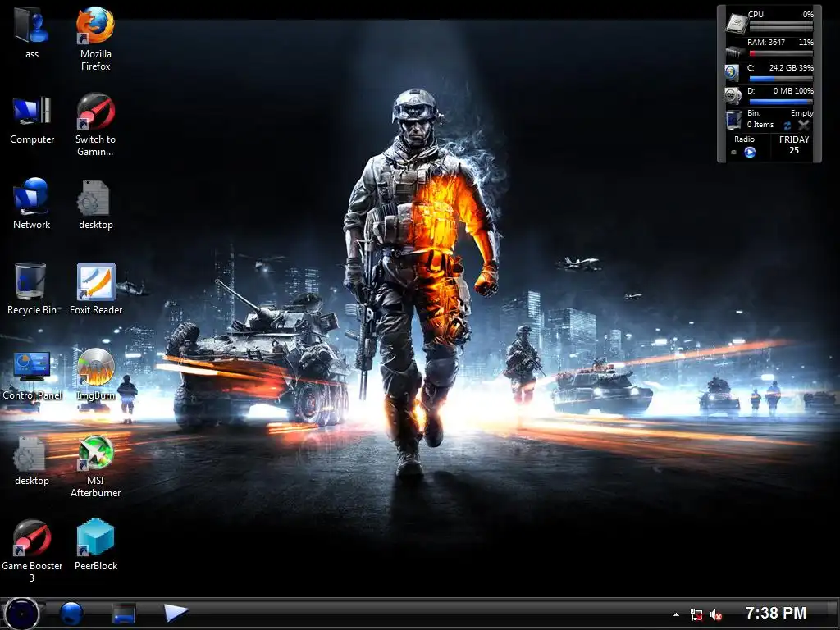Open the blue globe browser taskbar icon
Viewport: 840px width, 630px height.
(71, 614)
